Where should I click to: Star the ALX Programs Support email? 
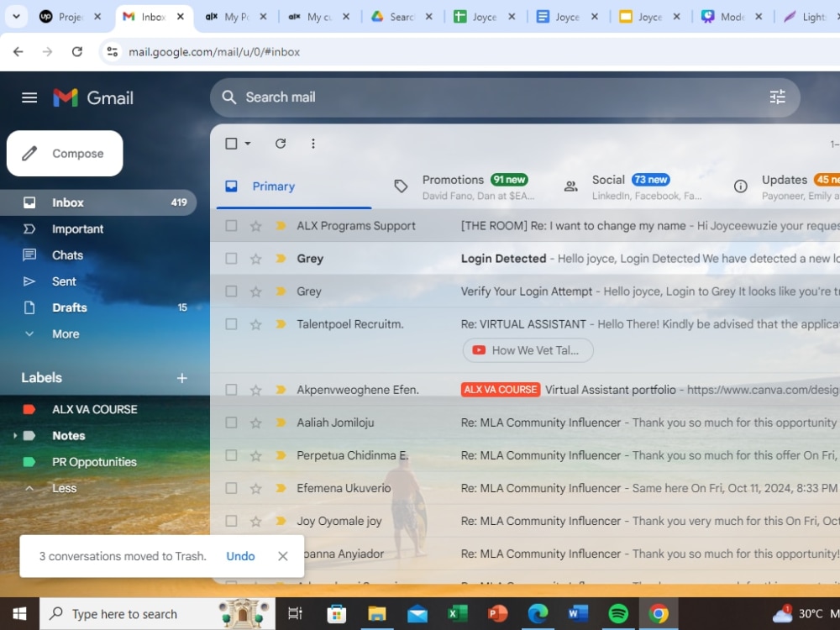tap(256, 226)
